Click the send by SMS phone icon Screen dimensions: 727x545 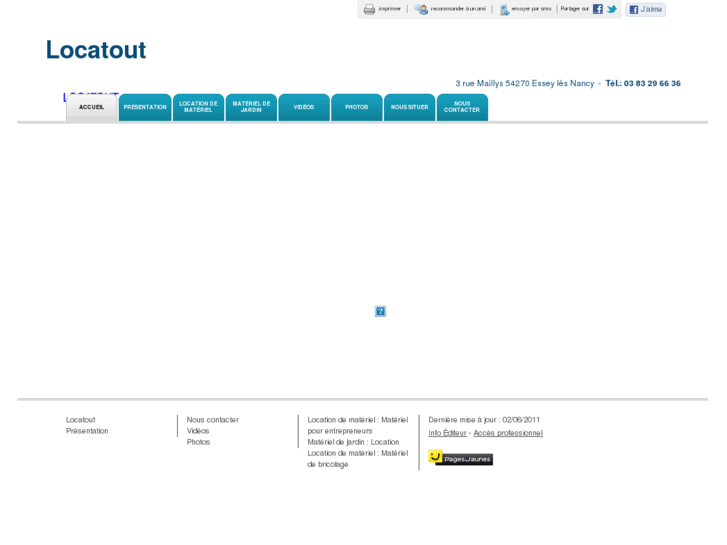(504, 9)
